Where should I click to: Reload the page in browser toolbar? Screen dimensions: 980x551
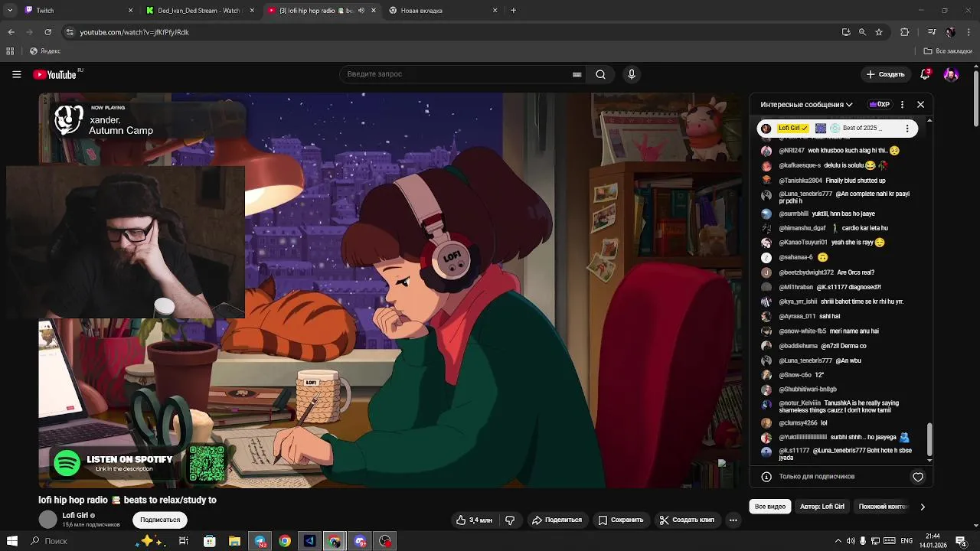point(48,32)
